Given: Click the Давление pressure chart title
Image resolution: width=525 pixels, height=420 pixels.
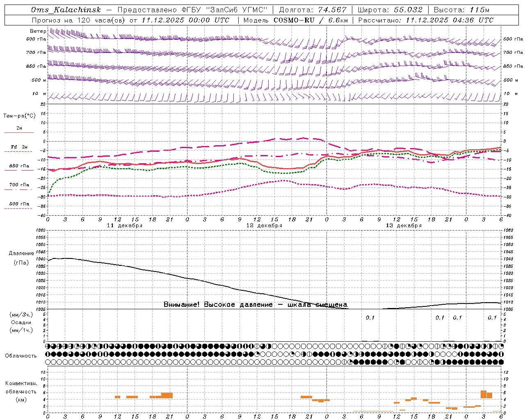Looking at the screenshot, I should (21, 253).
